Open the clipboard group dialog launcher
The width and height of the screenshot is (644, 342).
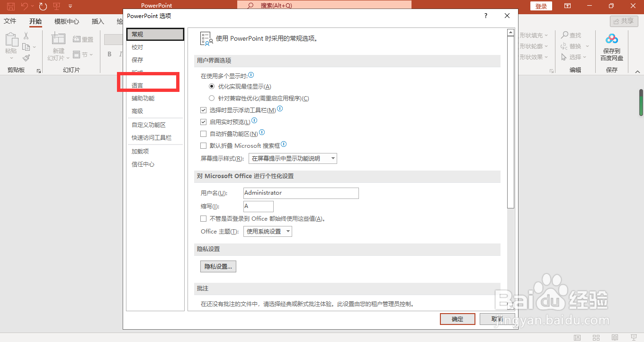pyautogui.click(x=39, y=71)
